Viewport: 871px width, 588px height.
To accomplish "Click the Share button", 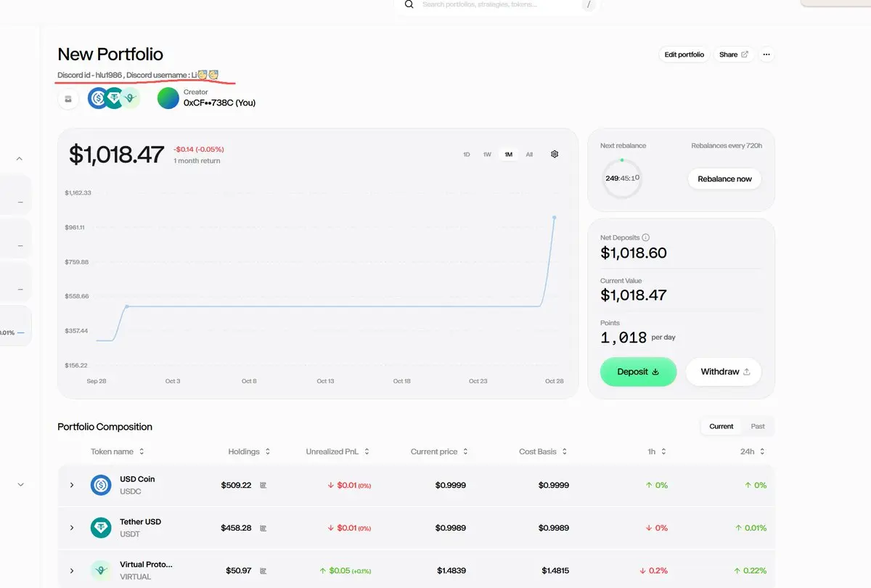I will pyautogui.click(x=734, y=54).
